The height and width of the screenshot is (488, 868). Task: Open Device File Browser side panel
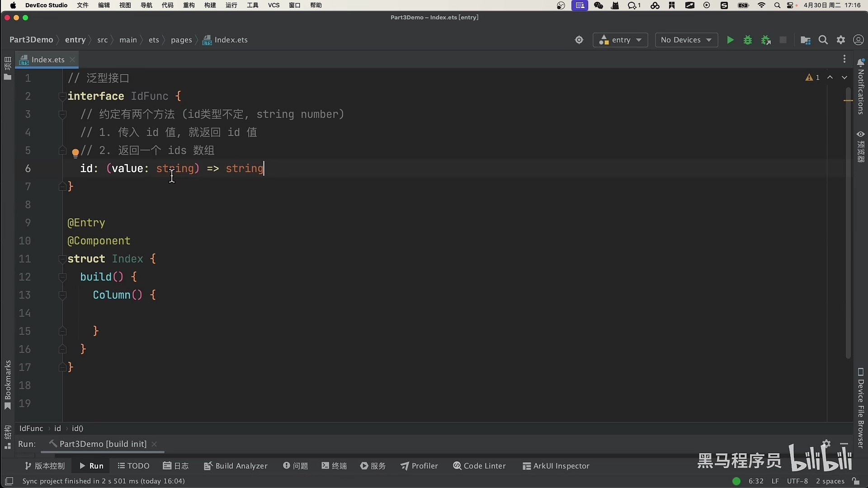pyautogui.click(x=861, y=408)
